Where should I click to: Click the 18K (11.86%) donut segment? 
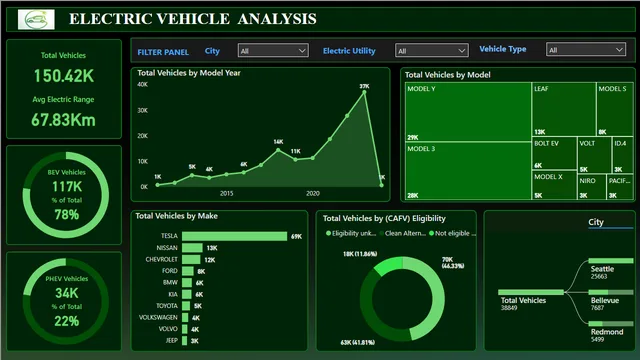click(x=388, y=265)
